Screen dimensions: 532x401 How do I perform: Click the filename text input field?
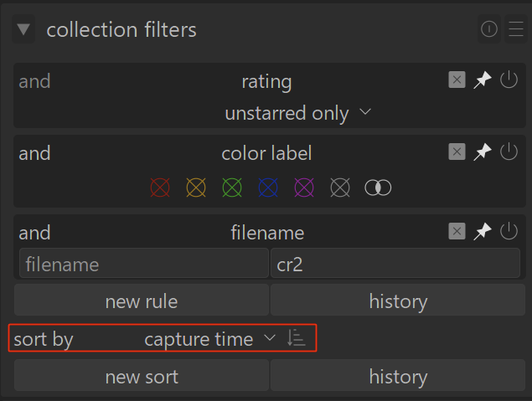[142, 265]
